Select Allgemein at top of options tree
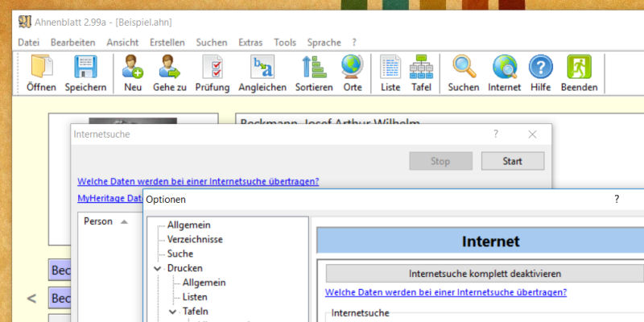Screen dimensions: 644x322 [189, 225]
